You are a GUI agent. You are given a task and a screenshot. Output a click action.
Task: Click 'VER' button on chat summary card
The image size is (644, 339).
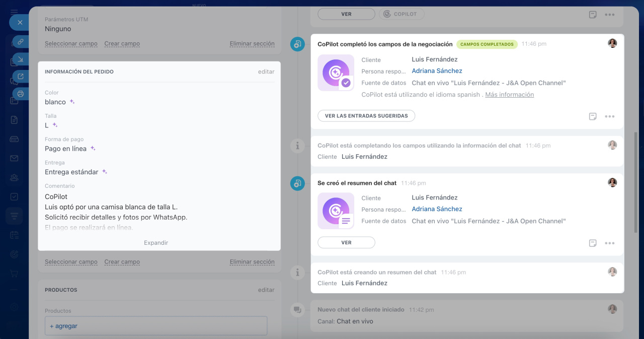[x=346, y=243]
